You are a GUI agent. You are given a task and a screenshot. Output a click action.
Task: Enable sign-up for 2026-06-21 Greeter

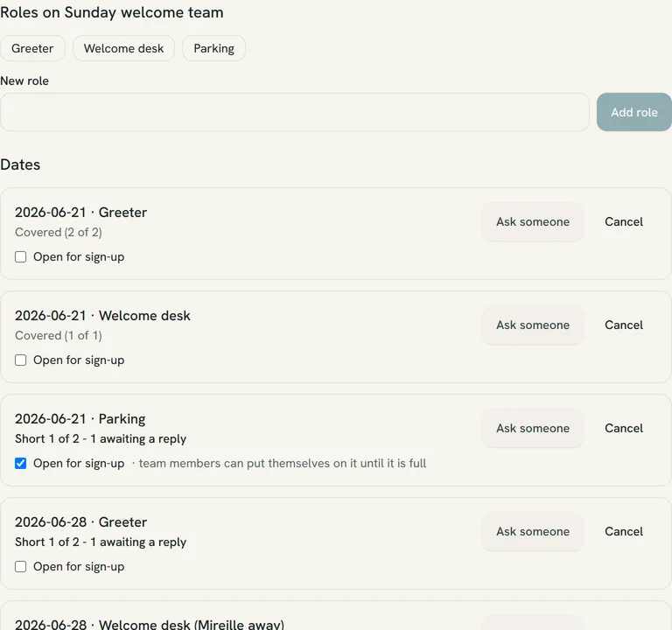[x=21, y=257]
